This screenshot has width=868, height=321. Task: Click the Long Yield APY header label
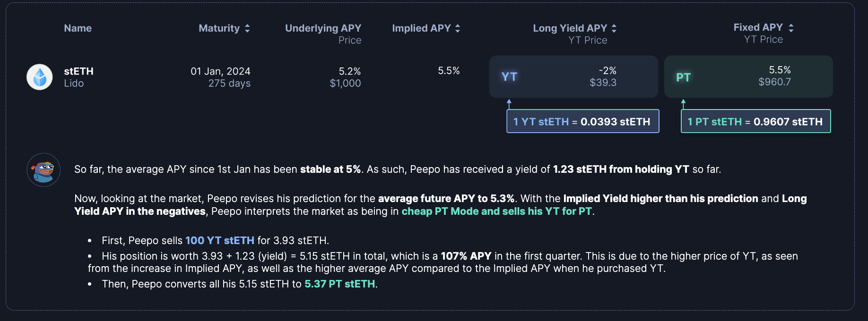click(x=570, y=28)
